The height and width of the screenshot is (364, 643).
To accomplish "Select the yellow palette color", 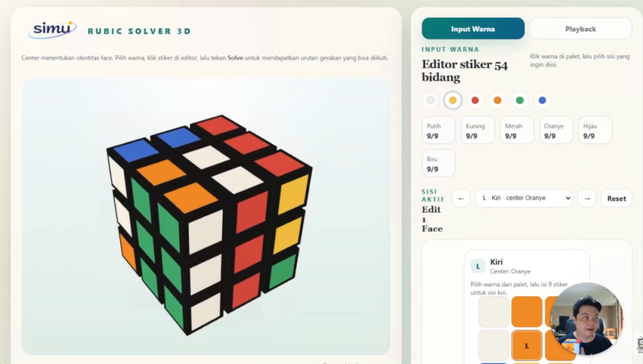I will pos(453,100).
